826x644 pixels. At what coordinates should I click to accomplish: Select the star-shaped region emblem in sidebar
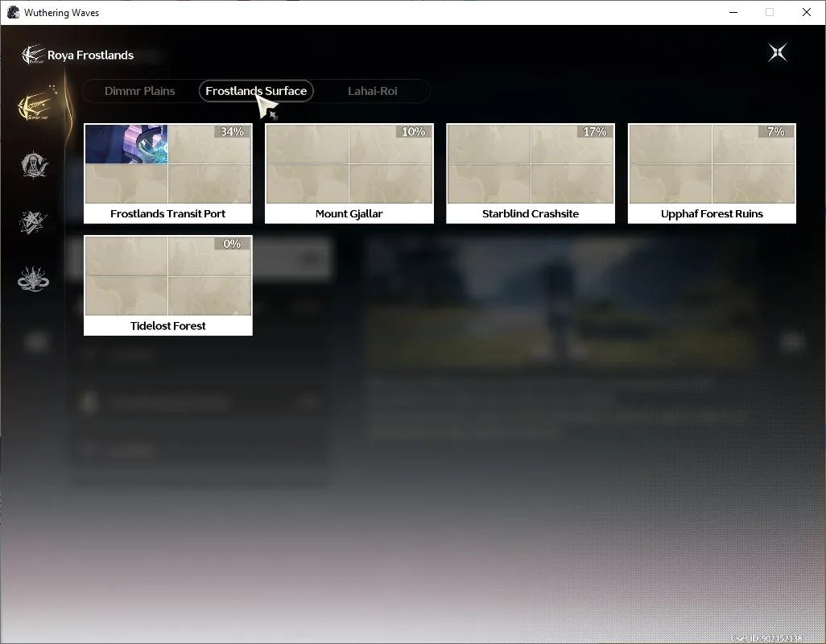coord(33,222)
